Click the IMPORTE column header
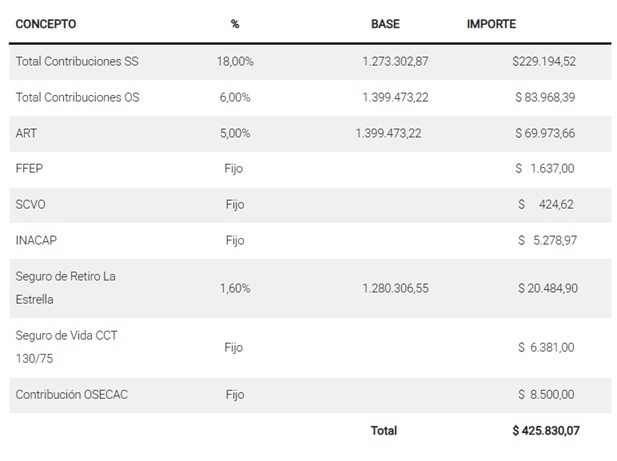 pos(491,23)
